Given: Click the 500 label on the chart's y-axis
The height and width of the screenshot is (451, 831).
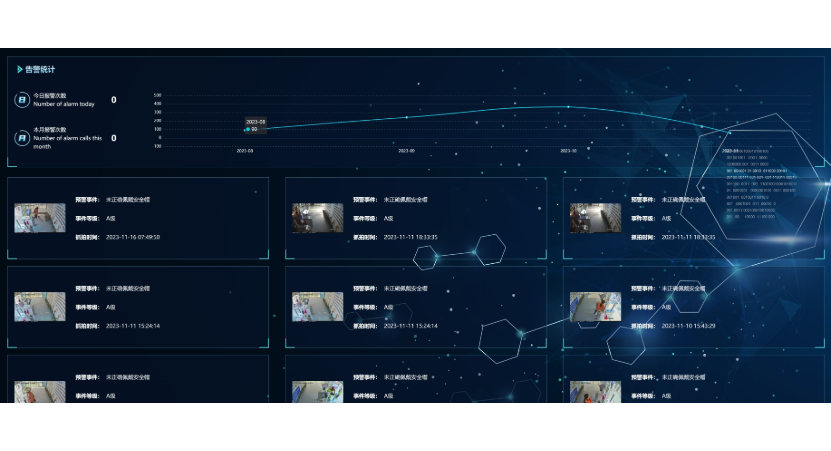Looking at the screenshot, I should coord(157,95).
